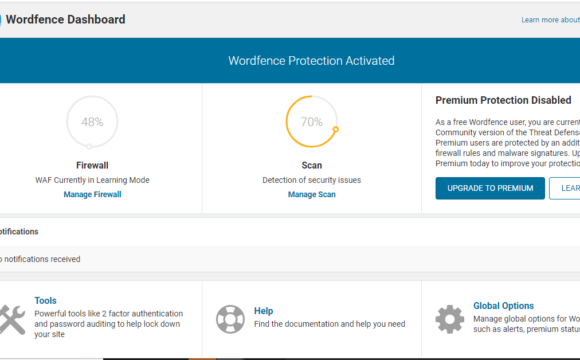The height and width of the screenshot is (360, 580).
Task: Open the Tools wrench icon
Action: [12, 319]
